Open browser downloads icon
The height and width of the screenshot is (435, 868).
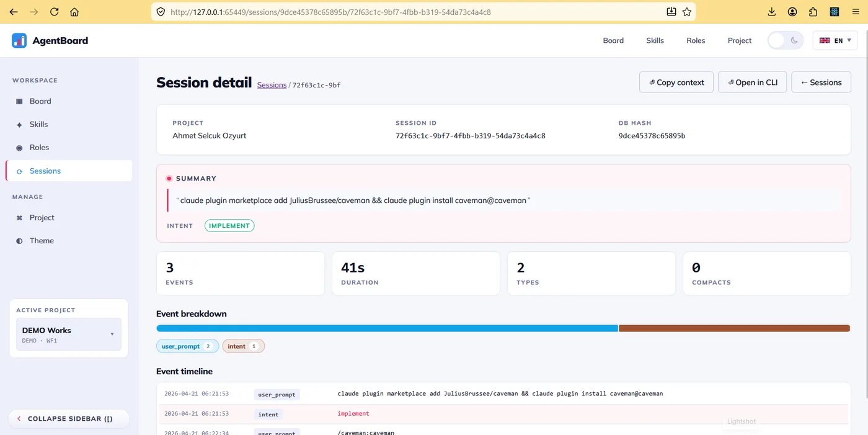772,12
